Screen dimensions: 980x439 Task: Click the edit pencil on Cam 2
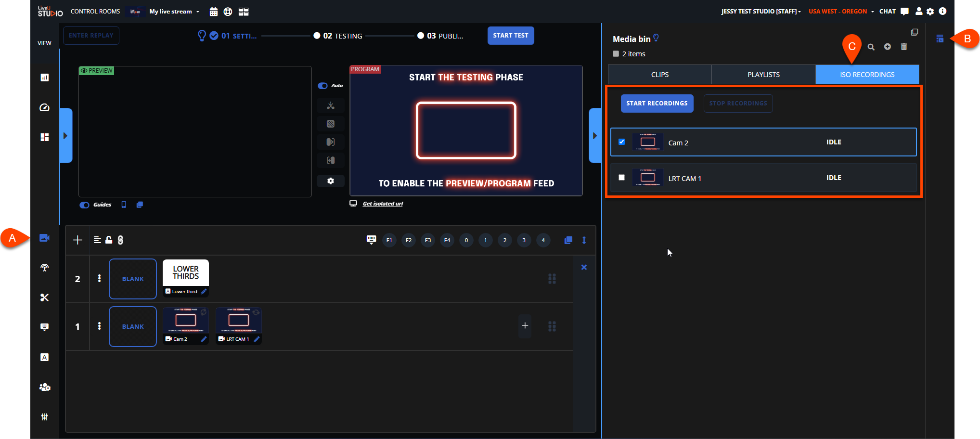[x=204, y=339]
